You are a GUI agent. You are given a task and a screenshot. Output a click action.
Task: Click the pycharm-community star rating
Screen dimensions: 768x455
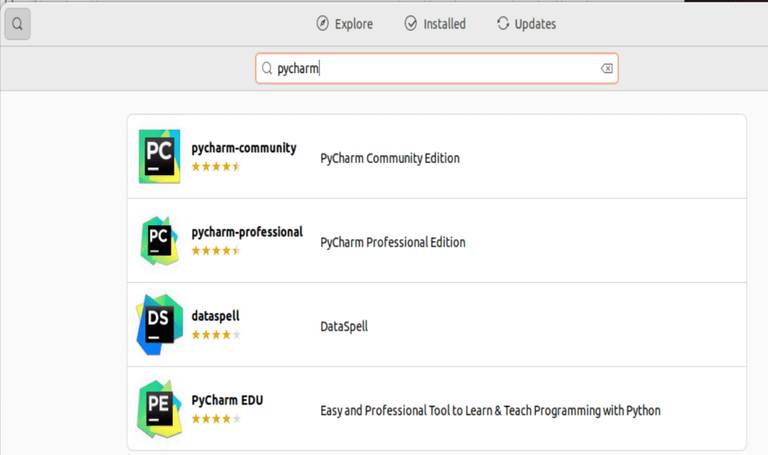coord(216,166)
